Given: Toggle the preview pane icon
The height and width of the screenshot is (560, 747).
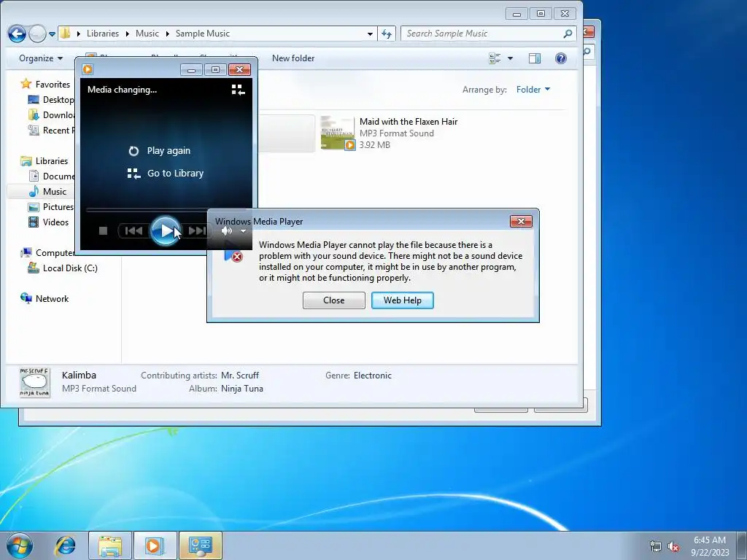Looking at the screenshot, I should pos(535,58).
